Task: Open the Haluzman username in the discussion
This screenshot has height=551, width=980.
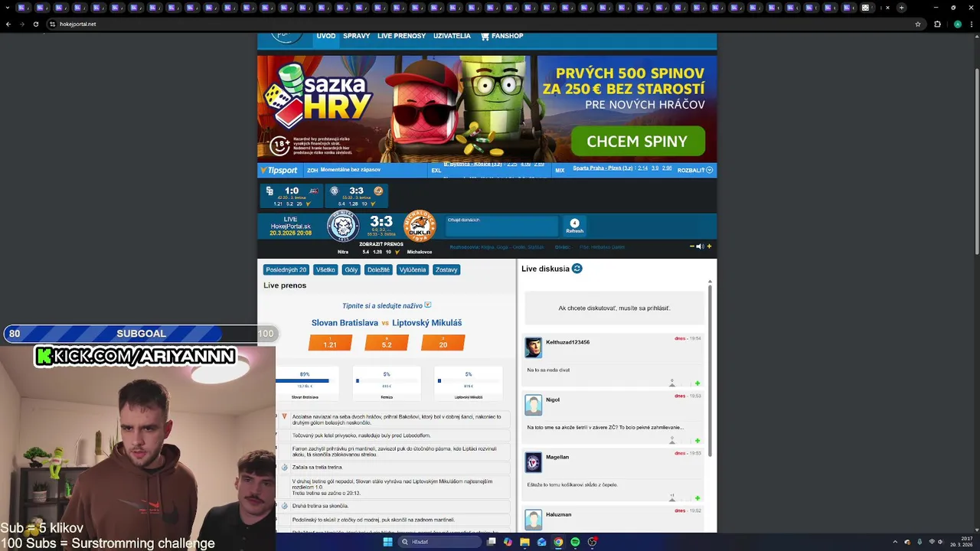Action: 559,514
